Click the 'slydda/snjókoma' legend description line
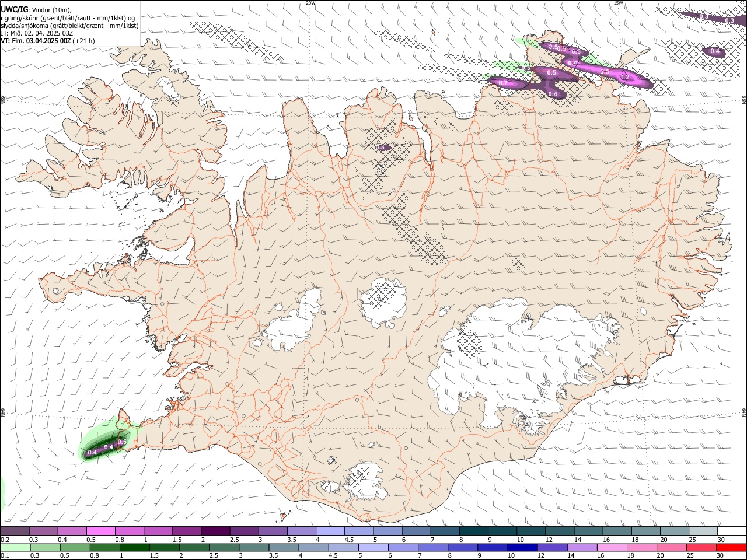This screenshot has width=747, height=560. coord(70,26)
